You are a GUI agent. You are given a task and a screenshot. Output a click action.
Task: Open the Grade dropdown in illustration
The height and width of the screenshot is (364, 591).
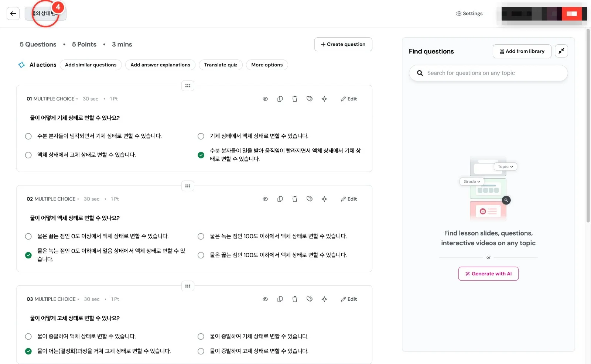472,182
